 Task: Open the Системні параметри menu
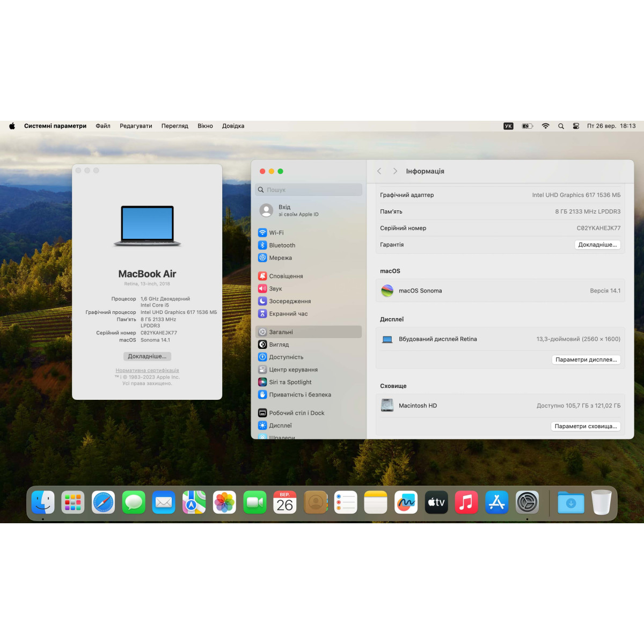click(55, 126)
